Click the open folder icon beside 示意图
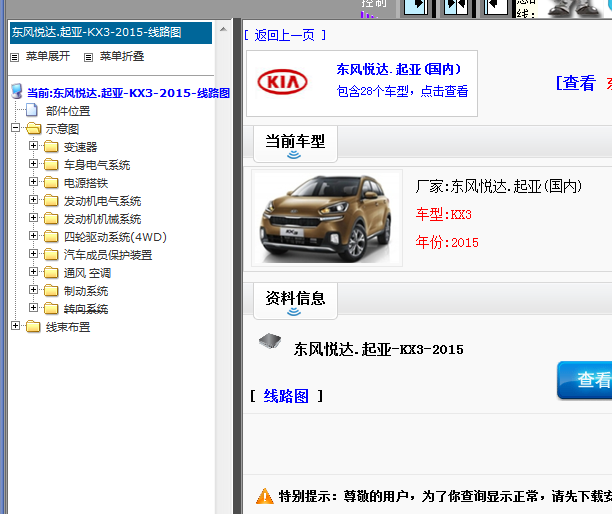The width and height of the screenshot is (612, 514). tap(34, 128)
